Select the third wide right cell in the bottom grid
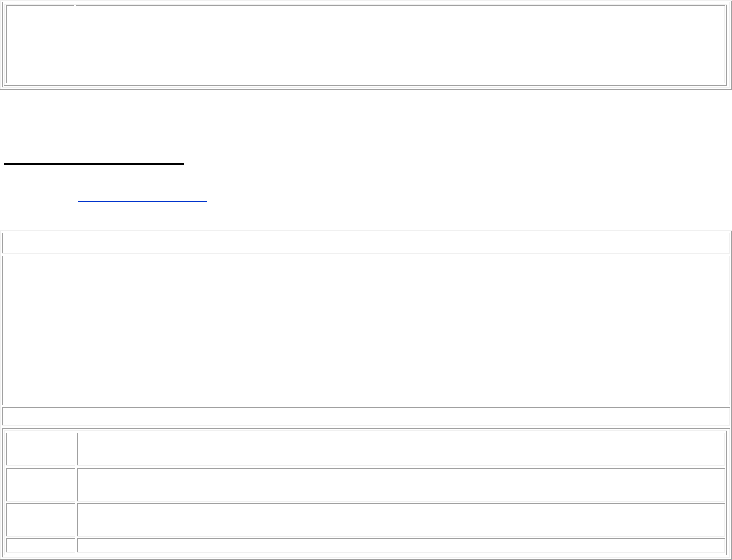Screen dimensions: 732x560 click(x=401, y=520)
